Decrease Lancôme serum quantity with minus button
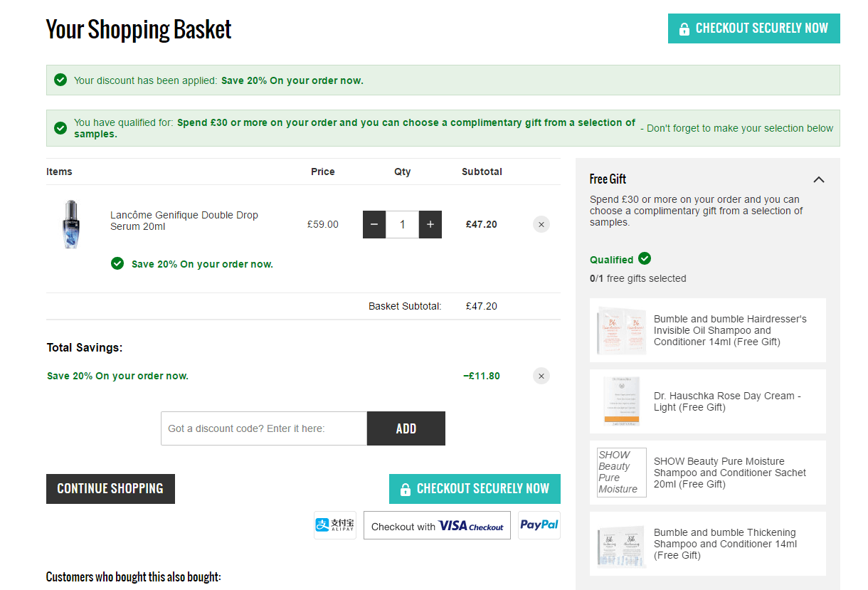The height and width of the screenshot is (590, 868). (x=374, y=224)
